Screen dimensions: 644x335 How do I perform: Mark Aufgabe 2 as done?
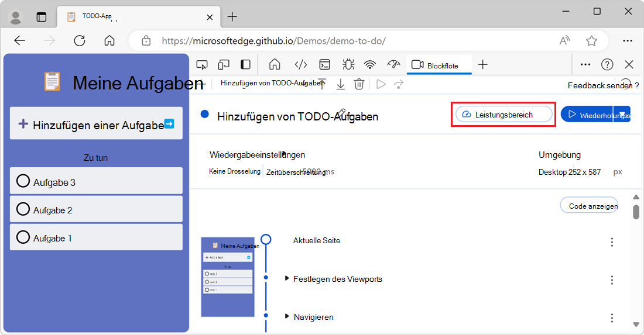(x=23, y=209)
